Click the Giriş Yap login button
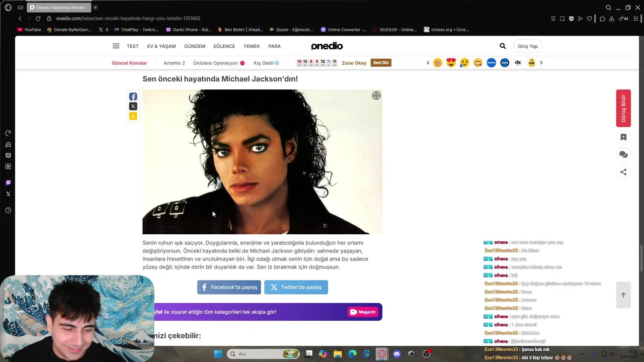This screenshot has height=362, width=644. (528, 46)
